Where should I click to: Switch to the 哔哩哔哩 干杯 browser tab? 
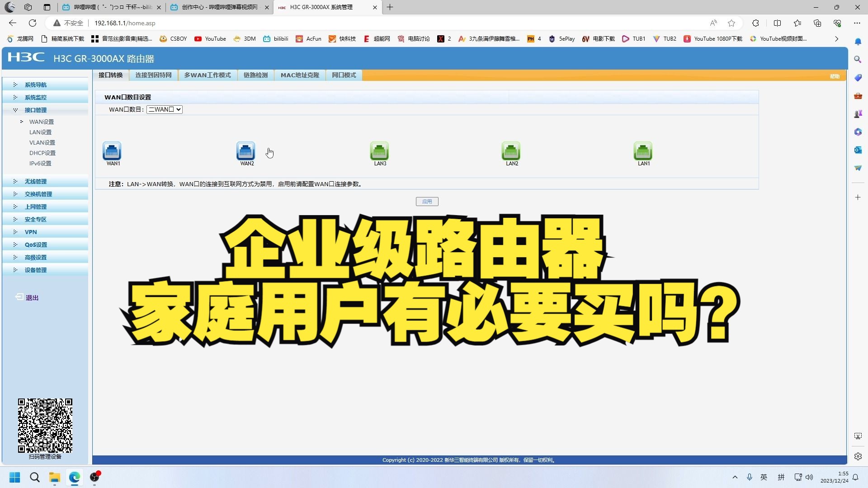(112, 7)
